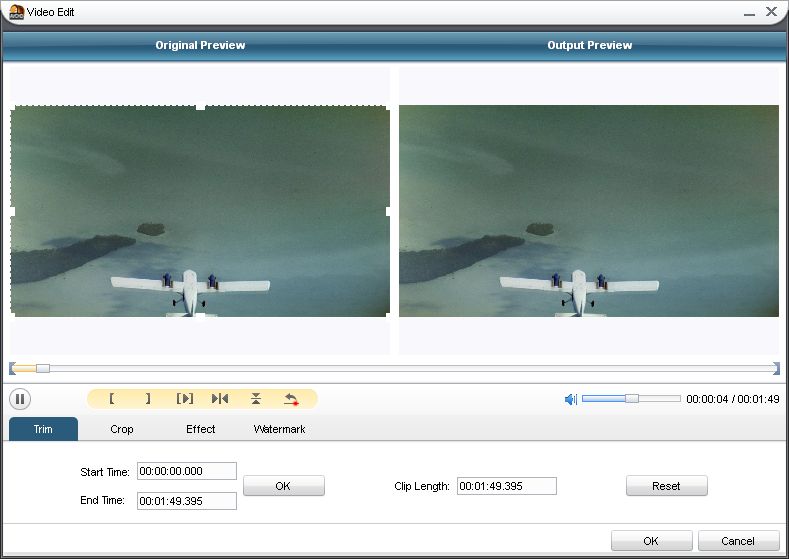The height and width of the screenshot is (559, 789).
Task: Click the right trim marker on timeline
Action: click(x=776, y=368)
